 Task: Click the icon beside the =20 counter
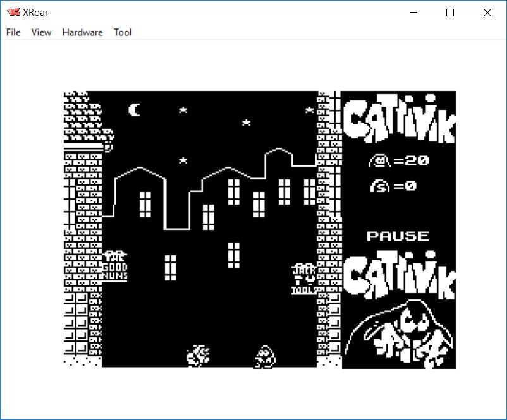pyautogui.click(x=380, y=162)
